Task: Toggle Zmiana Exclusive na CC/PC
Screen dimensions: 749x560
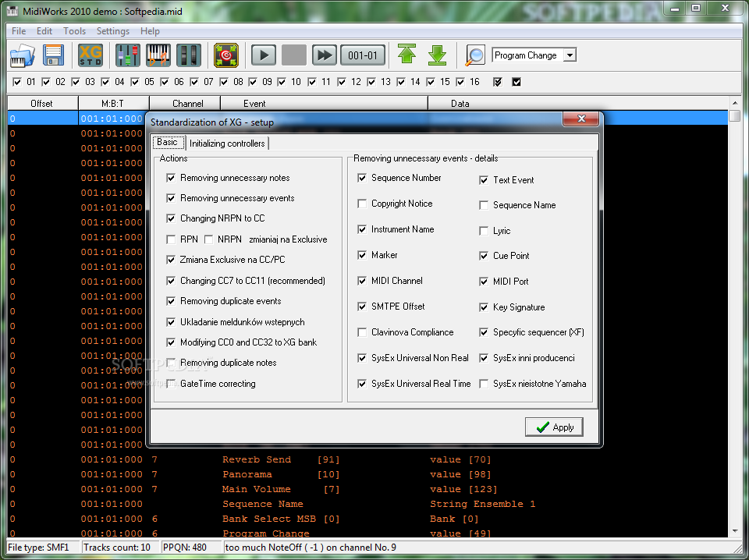Action: [171, 260]
